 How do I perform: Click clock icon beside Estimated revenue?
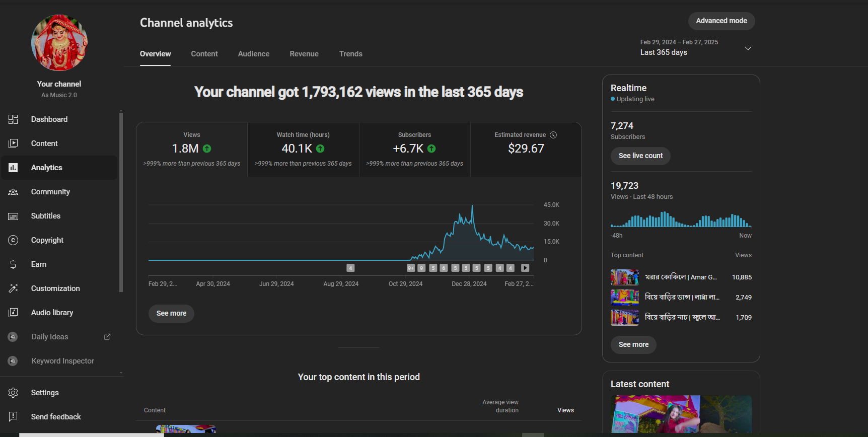coord(553,135)
